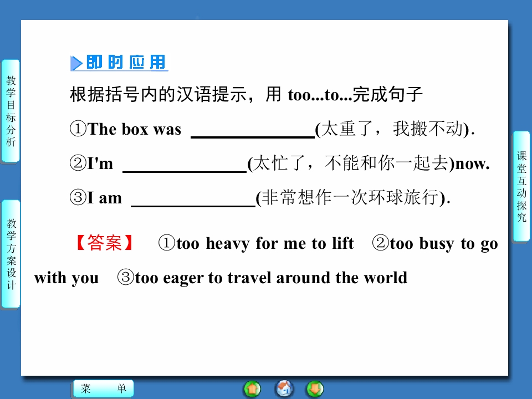
Task: Click the blue triangle before 即时应用
Action: [76, 63]
